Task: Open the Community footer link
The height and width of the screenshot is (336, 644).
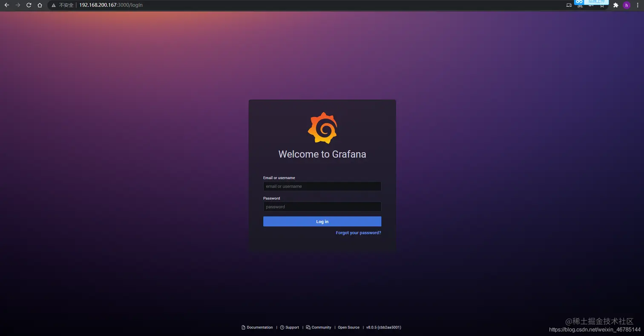Action: (x=321, y=327)
